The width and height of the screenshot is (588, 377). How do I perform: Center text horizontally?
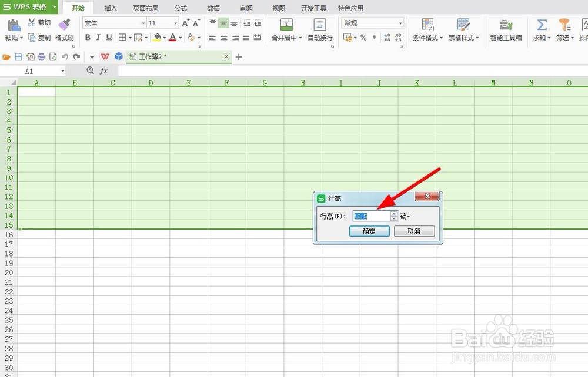(x=224, y=38)
